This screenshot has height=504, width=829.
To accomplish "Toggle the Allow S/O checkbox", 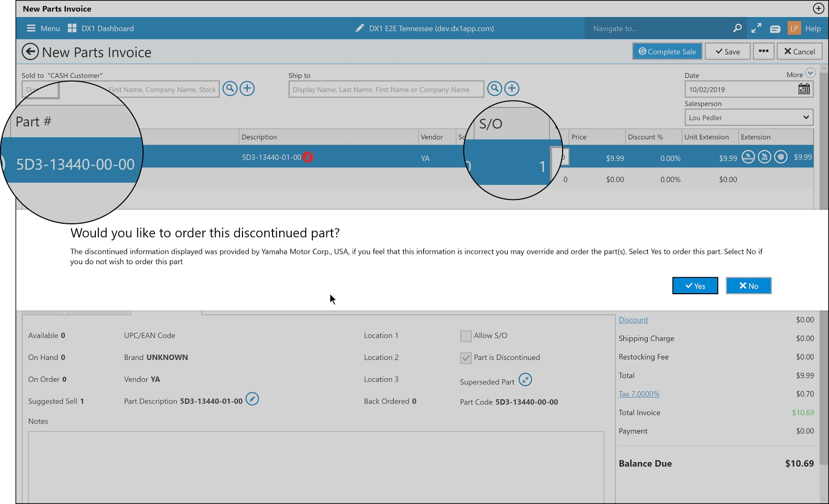I will [466, 336].
